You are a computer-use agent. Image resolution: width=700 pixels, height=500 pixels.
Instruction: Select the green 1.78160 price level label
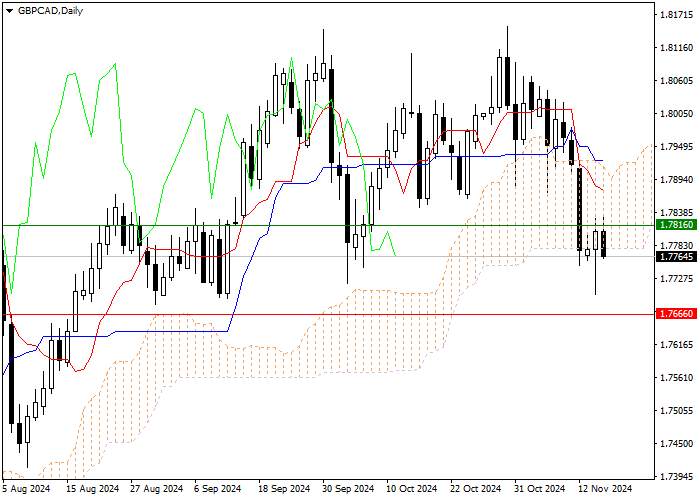coord(677,225)
